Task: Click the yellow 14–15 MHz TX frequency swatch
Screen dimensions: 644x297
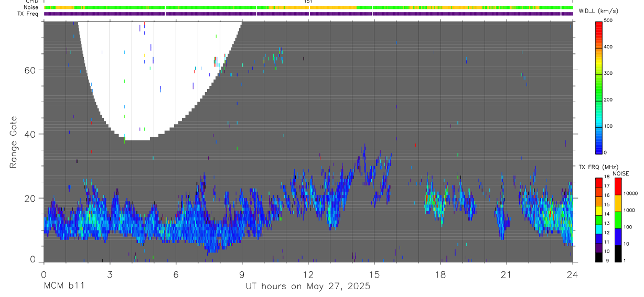Action: pos(599,211)
